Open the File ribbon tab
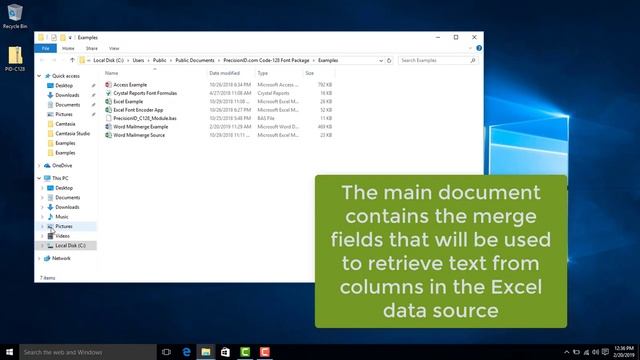640x360 pixels. pyautogui.click(x=45, y=48)
